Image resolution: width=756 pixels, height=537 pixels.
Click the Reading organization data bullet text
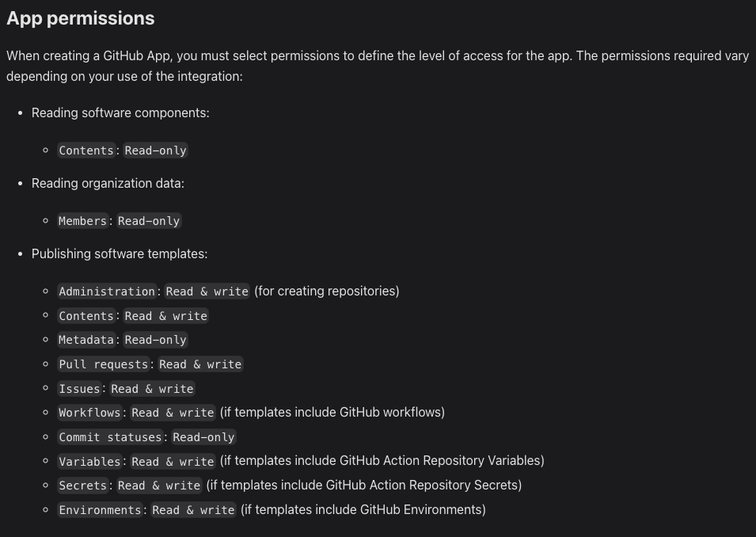point(108,184)
